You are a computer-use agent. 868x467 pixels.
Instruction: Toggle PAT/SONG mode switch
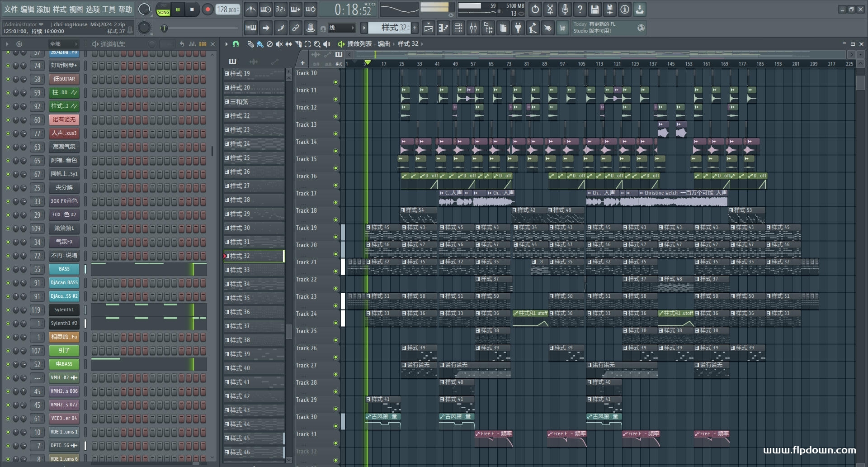pos(163,10)
